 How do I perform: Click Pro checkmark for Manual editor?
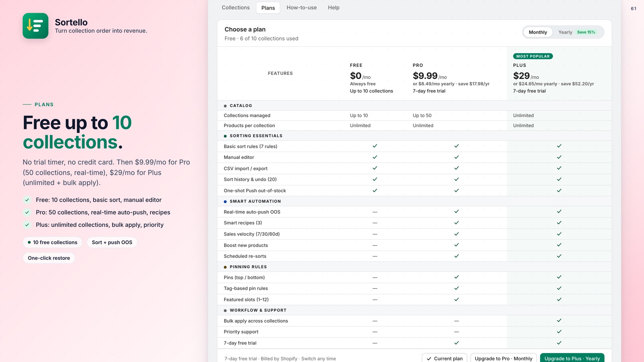click(456, 157)
